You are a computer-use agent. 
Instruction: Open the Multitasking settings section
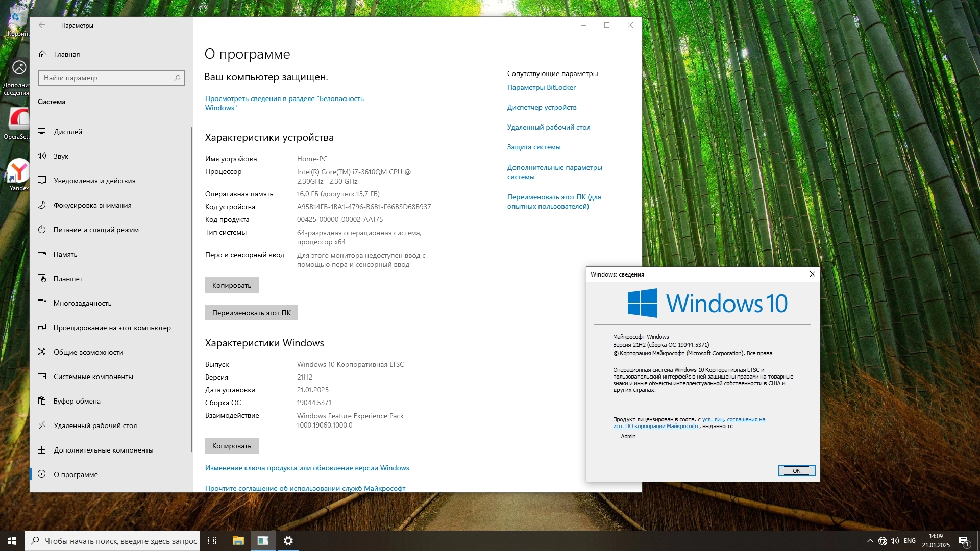[x=82, y=303]
